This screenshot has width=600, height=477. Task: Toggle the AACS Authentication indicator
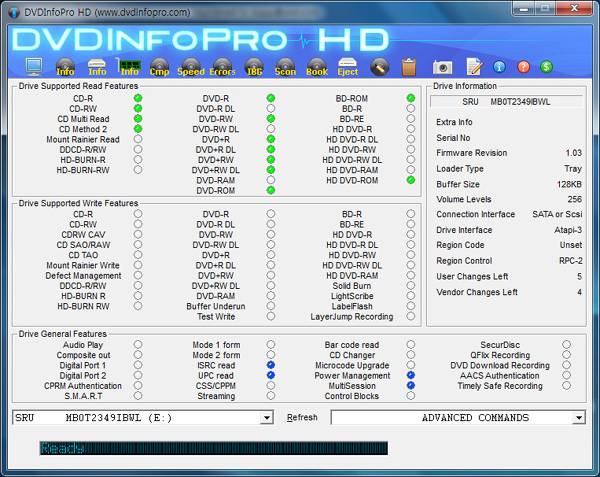566,375
